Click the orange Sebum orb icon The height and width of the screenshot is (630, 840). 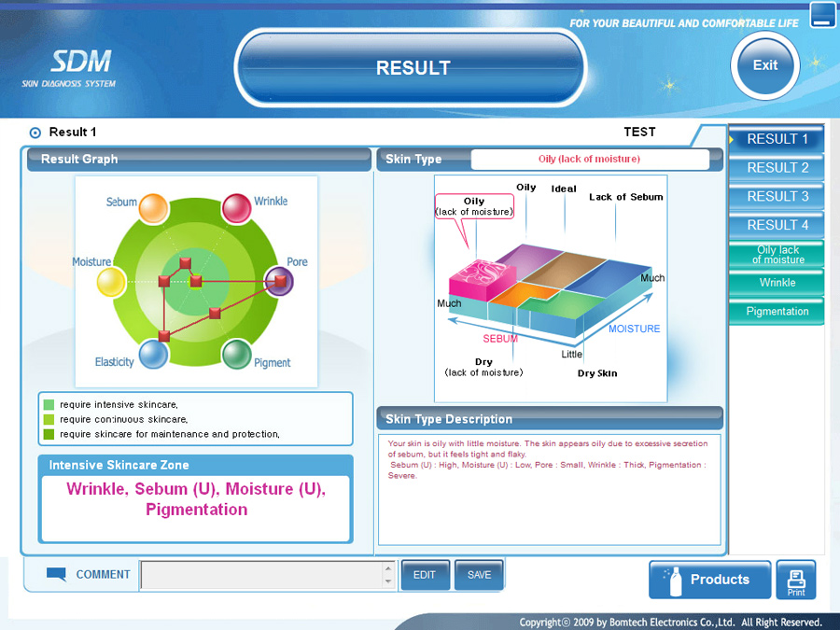pos(152,208)
